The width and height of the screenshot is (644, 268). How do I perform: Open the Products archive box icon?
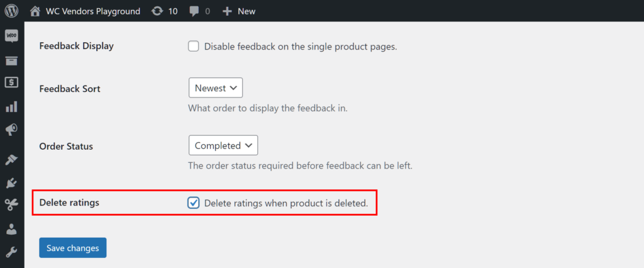(11, 60)
